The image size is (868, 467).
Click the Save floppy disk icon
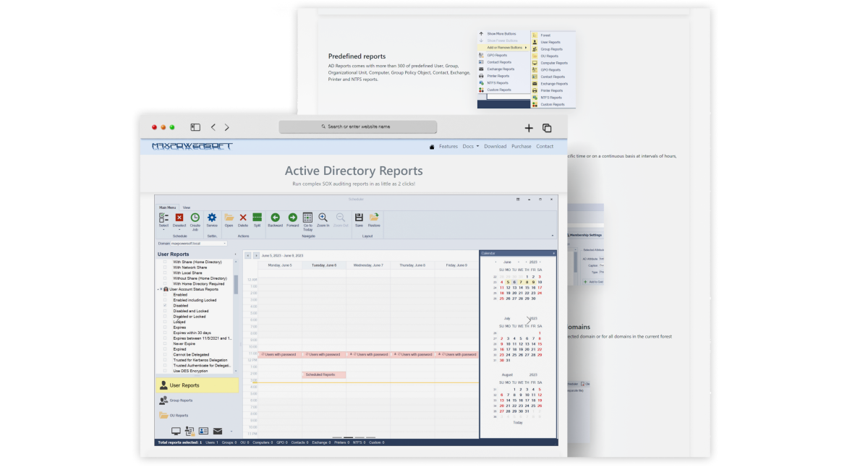(x=359, y=218)
